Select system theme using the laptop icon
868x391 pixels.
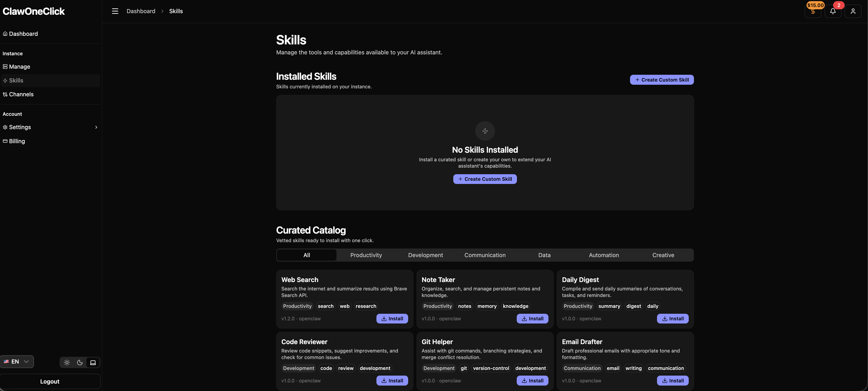click(93, 362)
